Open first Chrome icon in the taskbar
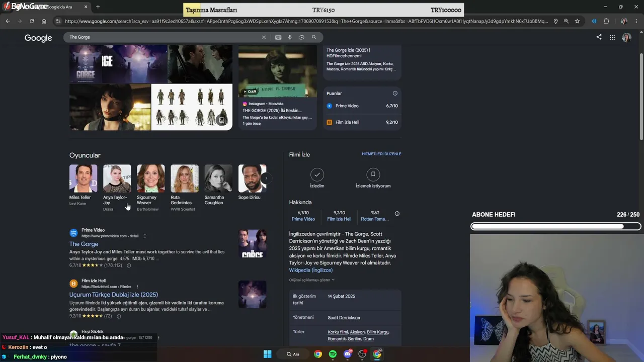The image size is (644, 362). coord(318,354)
